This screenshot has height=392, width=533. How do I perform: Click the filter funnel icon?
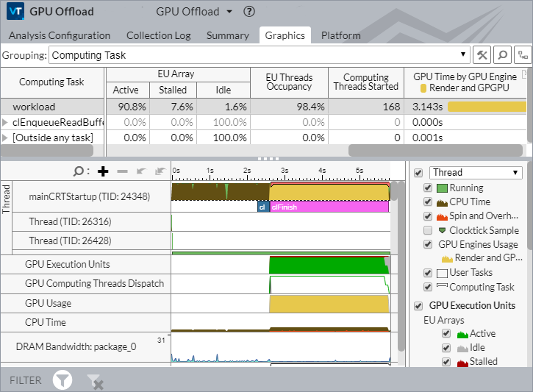(x=64, y=380)
